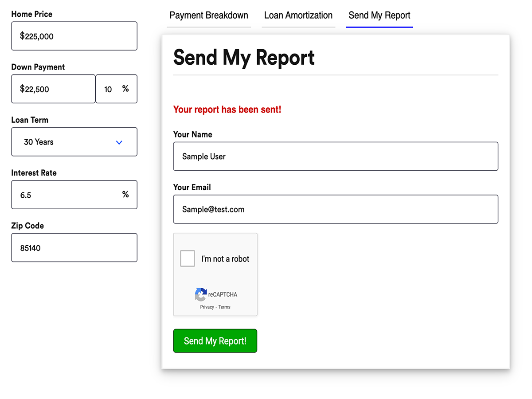Select the Down Payment percentage field
Image resolution: width=532 pixels, height=399 pixels.
[x=116, y=89]
